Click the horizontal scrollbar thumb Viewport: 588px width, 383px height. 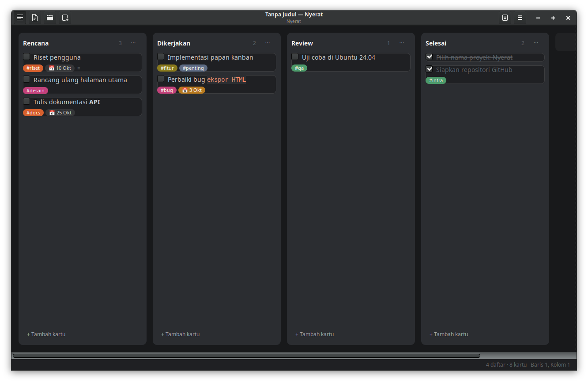click(246, 356)
